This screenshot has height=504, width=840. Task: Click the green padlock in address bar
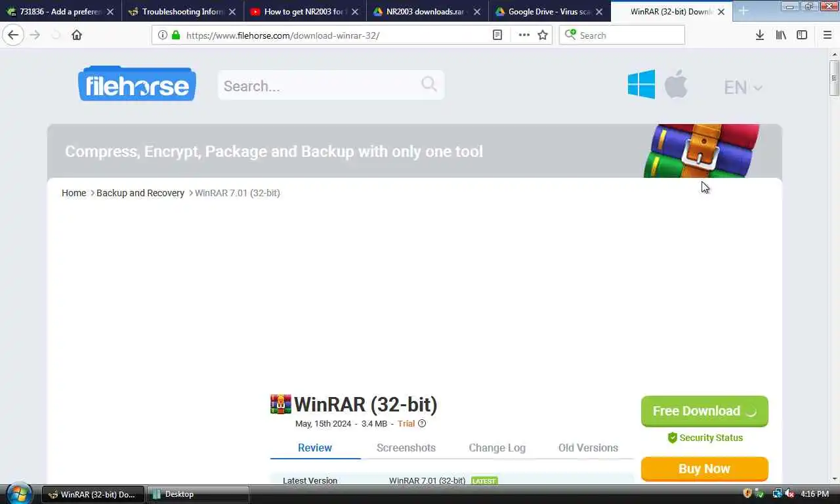175,35
